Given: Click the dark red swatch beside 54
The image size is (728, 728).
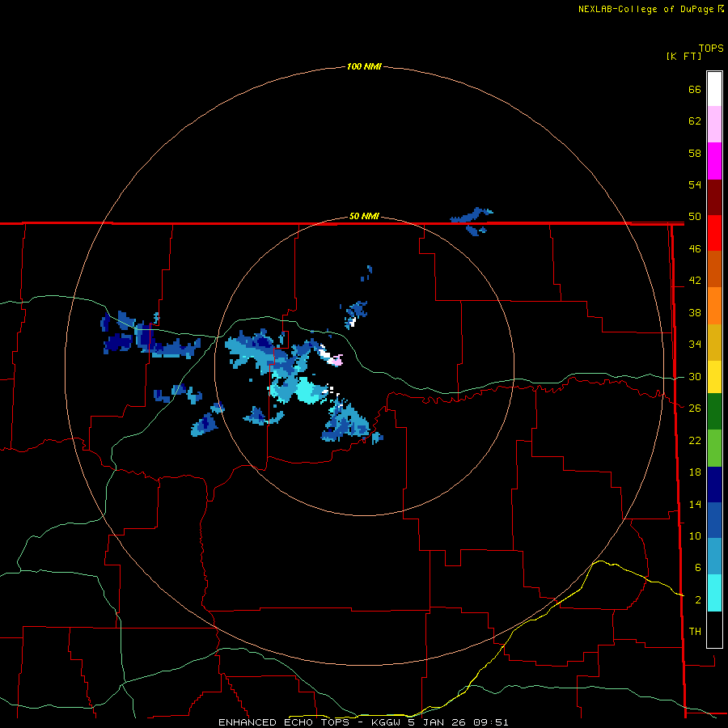Looking at the screenshot, I should click(x=714, y=197).
